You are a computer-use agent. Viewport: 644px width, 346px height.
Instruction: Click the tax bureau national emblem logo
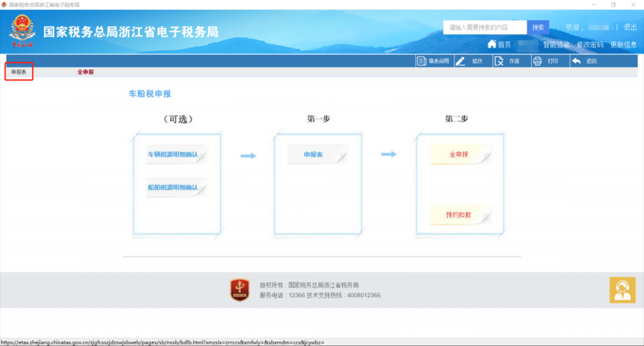tap(22, 30)
